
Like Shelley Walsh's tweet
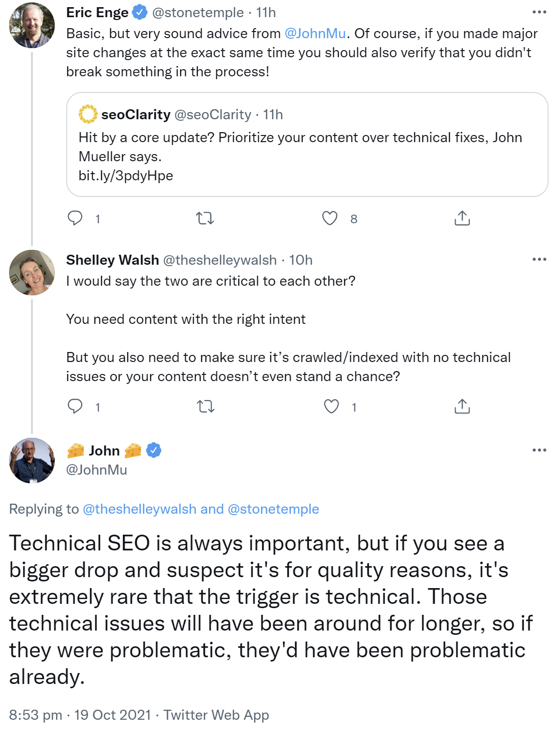[x=331, y=406]
